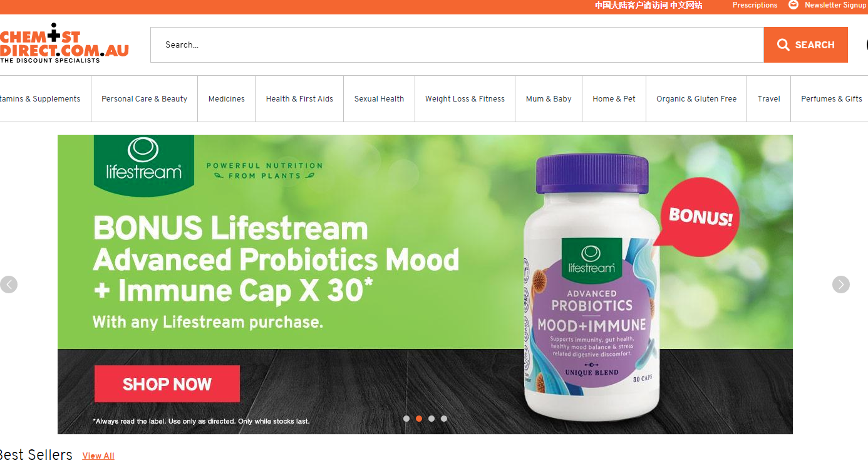
Task: Open Newsletter Signup link
Action: (835, 5)
